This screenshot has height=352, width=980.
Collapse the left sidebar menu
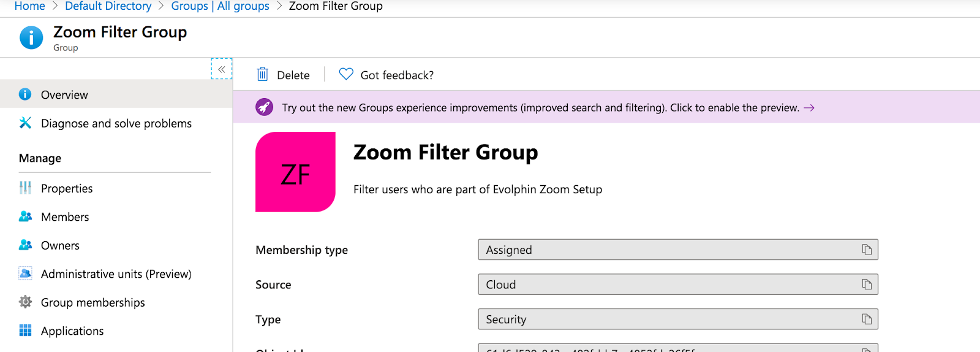[x=222, y=69]
